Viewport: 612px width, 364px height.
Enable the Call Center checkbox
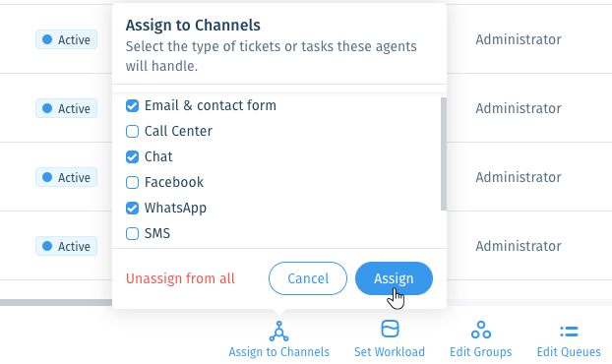(x=132, y=132)
